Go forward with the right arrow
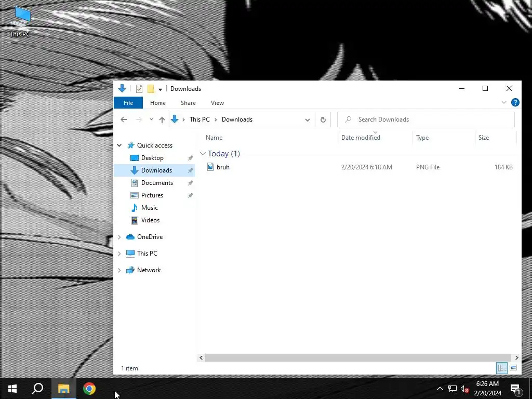Viewport: 532px width, 399px height. 139,119
